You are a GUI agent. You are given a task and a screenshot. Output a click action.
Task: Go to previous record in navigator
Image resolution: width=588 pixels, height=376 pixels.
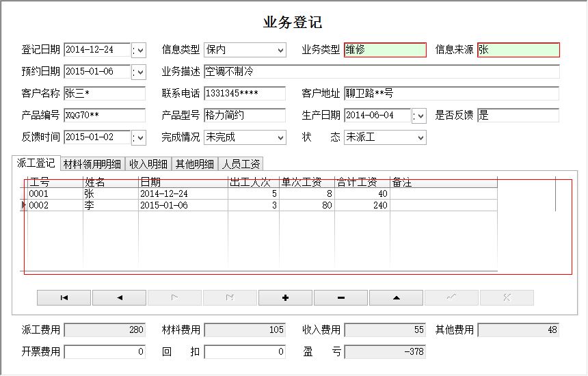tap(119, 297)
